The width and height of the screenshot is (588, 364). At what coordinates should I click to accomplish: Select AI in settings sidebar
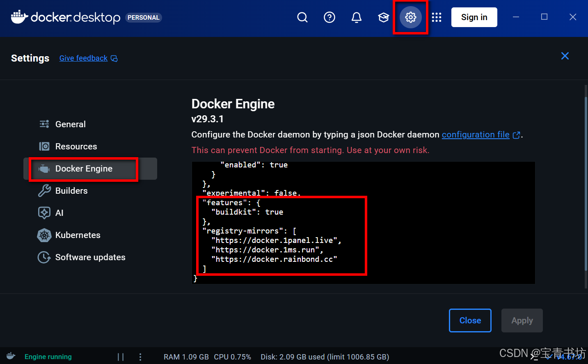click(x=90, y=213)
